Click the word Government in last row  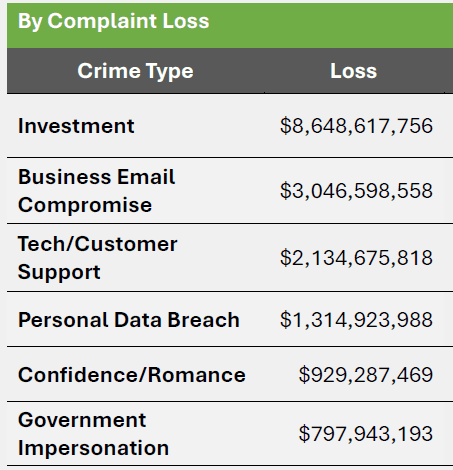(x=82, y=420)
